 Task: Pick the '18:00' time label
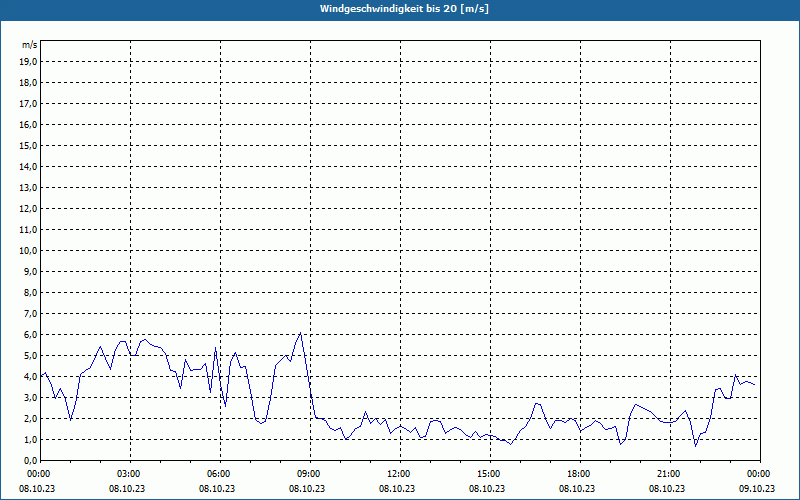pyautogui.click(x=577, y=474)
